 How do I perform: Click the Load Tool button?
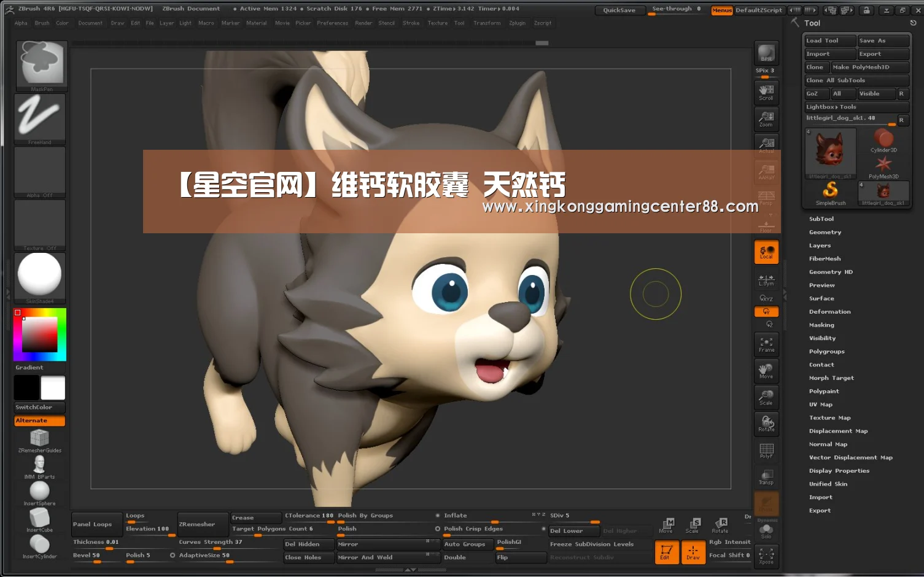tap(829, 41)
